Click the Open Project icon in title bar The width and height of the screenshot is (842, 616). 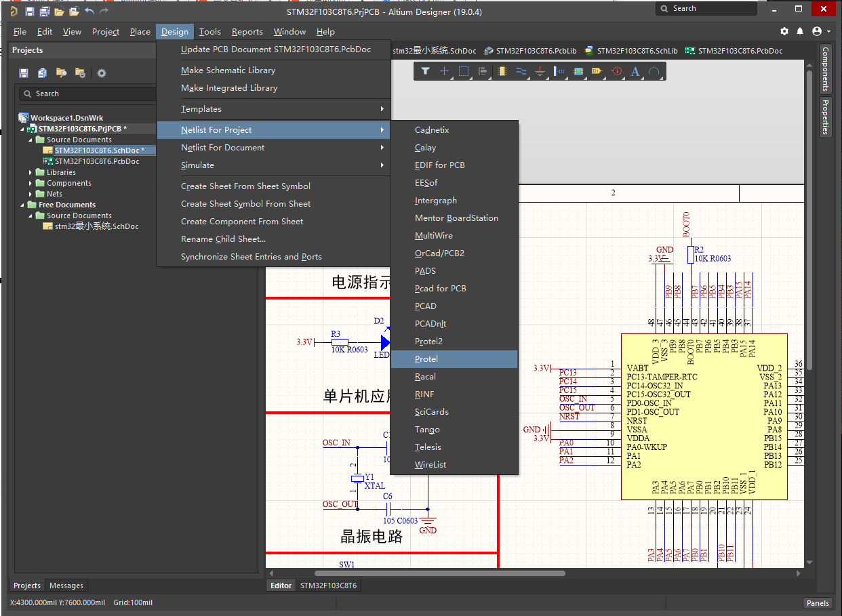[x=74, y=12]
